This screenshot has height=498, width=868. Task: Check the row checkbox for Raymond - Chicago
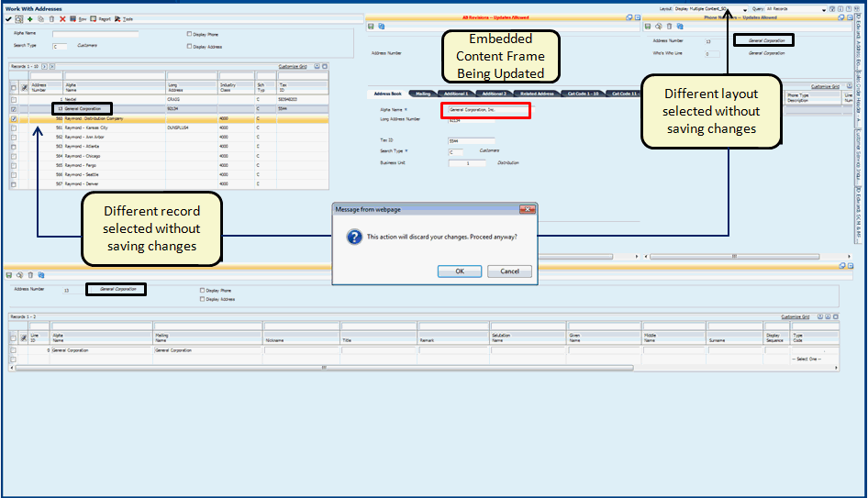pos(14,156)
